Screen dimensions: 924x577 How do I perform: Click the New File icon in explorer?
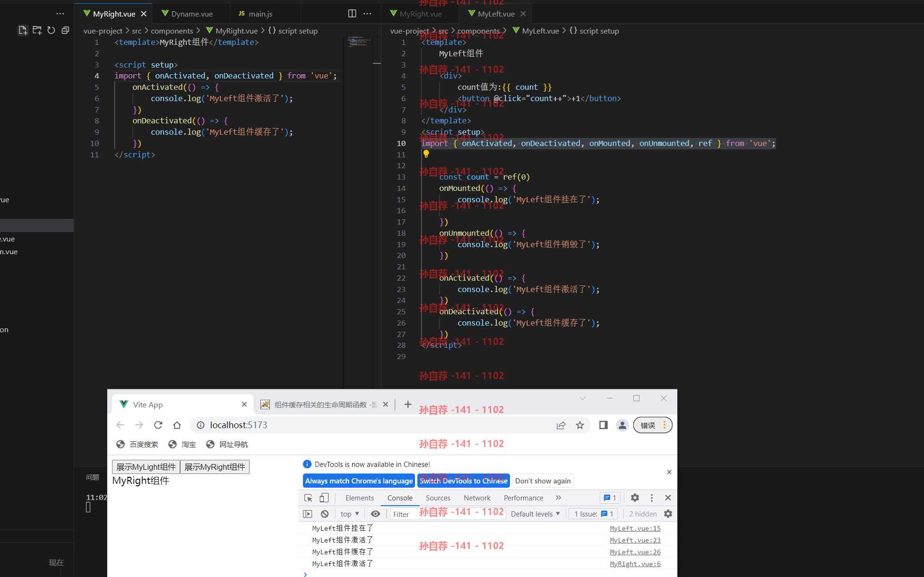[x=23, y=31]
